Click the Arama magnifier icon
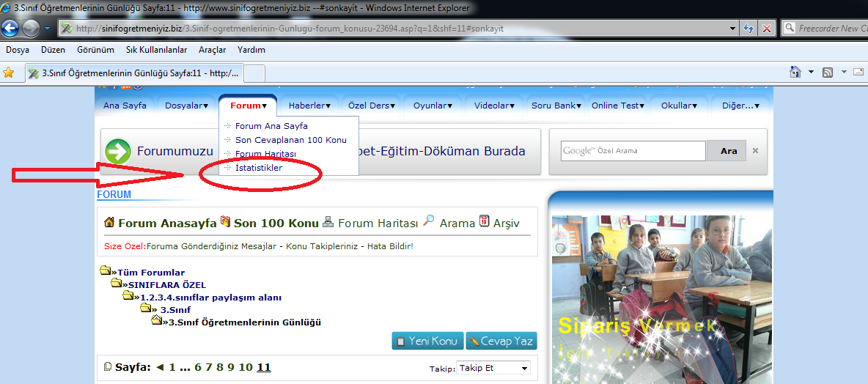Viewport: 868px width, 384px height. pyautogui.click(x=430, y=221)
